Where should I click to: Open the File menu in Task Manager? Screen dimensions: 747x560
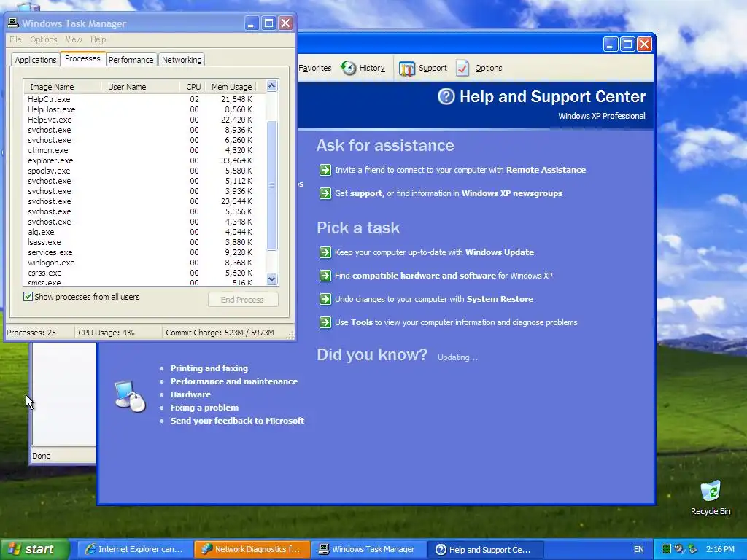16,39
